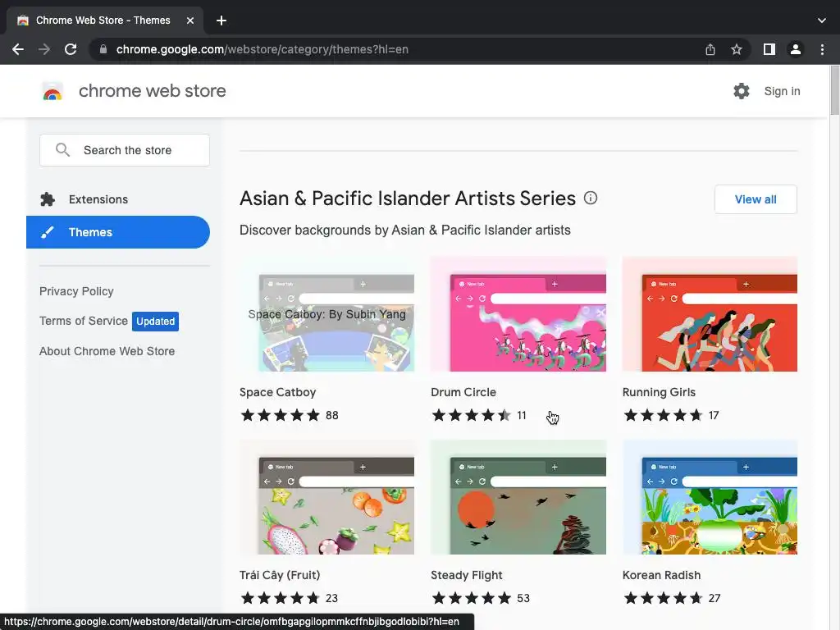Click the Running Girls title text

(659, 392)
